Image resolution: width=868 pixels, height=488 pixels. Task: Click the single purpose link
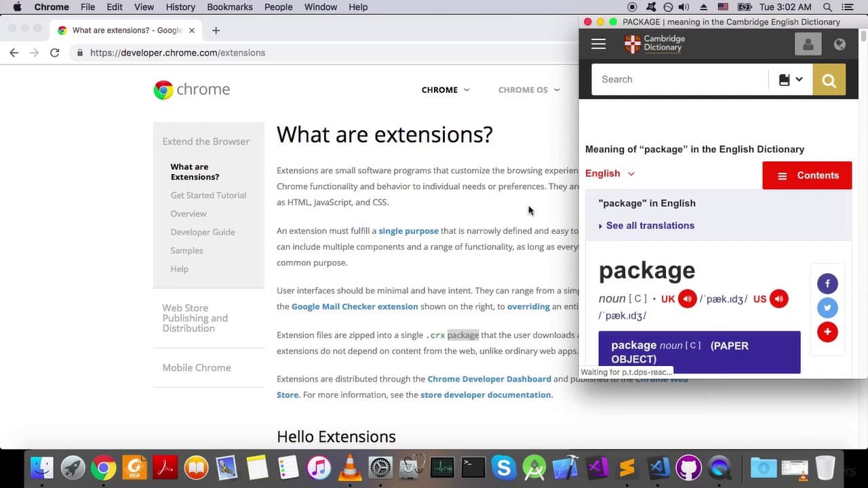pos(408,231)
